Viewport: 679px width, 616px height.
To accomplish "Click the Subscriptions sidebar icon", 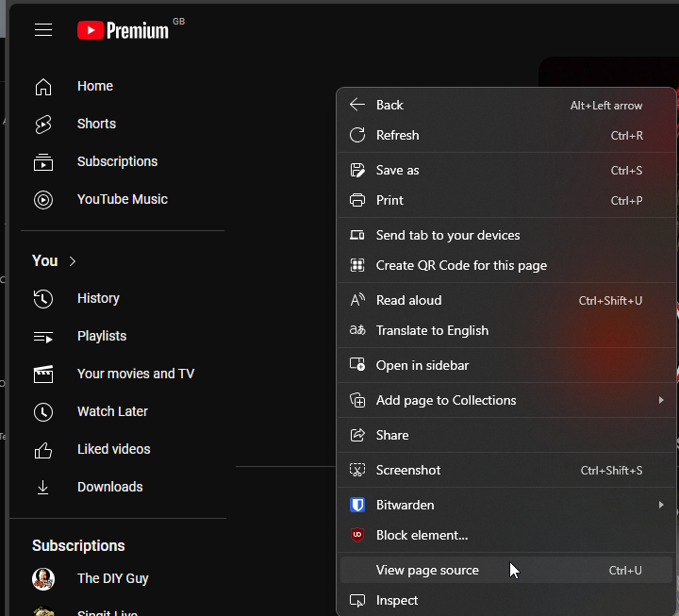I will pyautogui.click(x=43, y=161).
